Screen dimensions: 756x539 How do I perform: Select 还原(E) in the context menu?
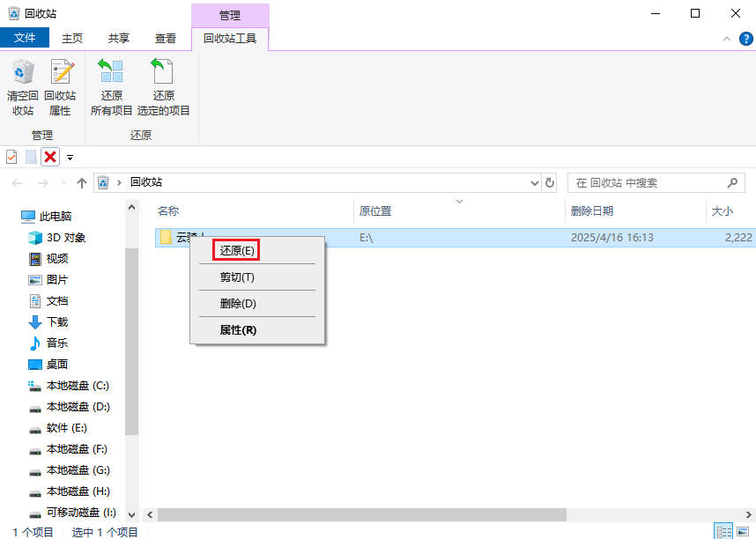(x=237, y=251)
